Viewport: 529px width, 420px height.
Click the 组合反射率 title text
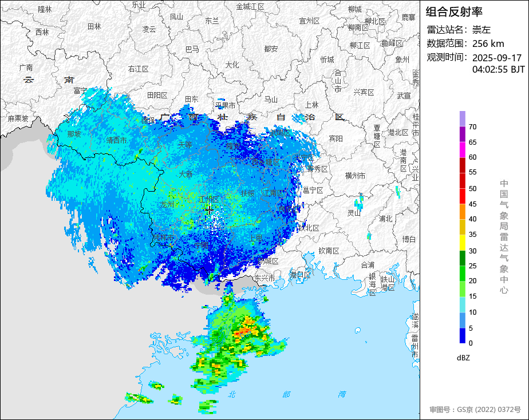point(454,12)
